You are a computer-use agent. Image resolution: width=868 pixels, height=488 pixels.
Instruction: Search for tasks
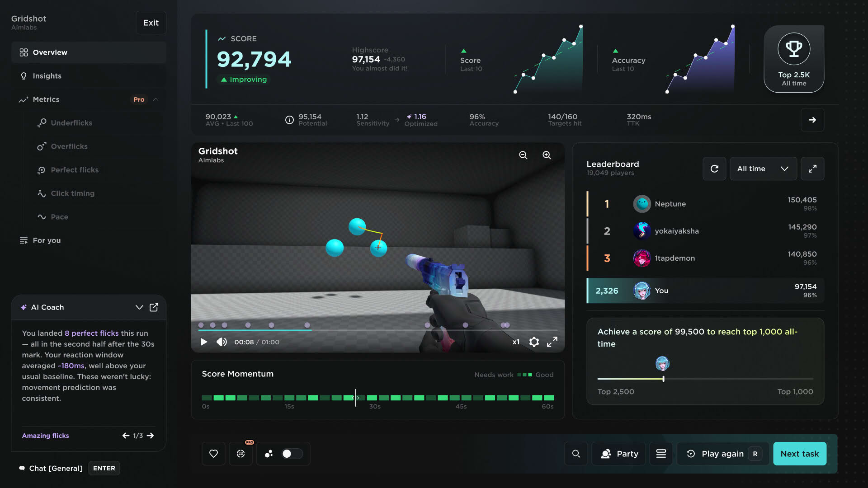[x=576, y=454]
